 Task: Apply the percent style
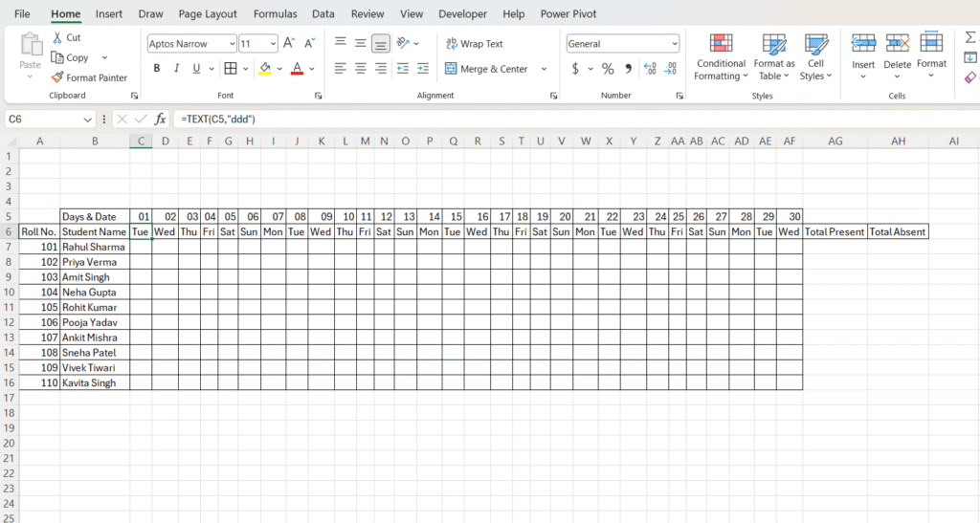point(608,69)
